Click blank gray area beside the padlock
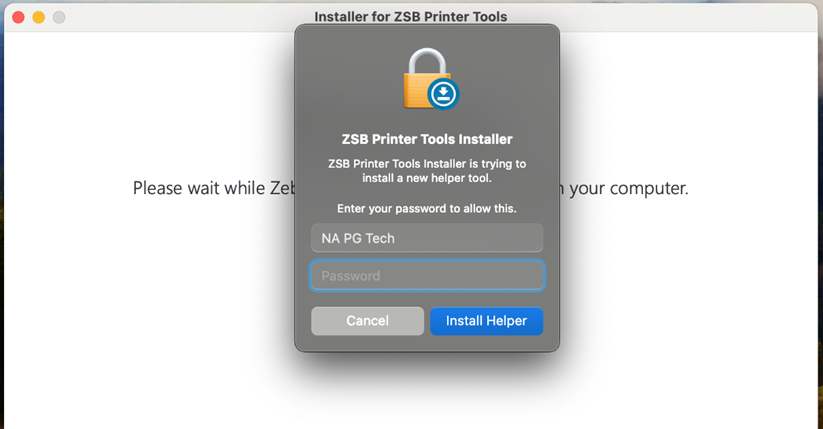823x429 pixels. 340,80
